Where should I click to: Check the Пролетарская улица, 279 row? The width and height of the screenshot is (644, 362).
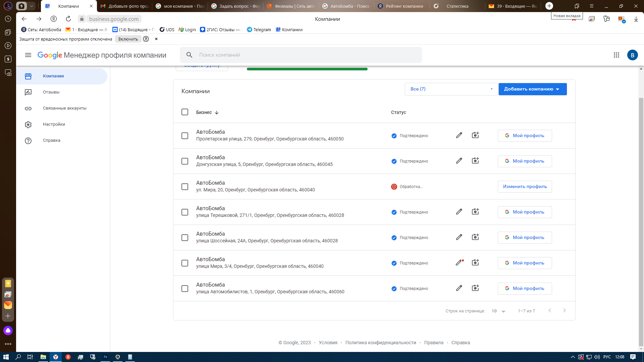pyautogui.click(x=185, y=136)
